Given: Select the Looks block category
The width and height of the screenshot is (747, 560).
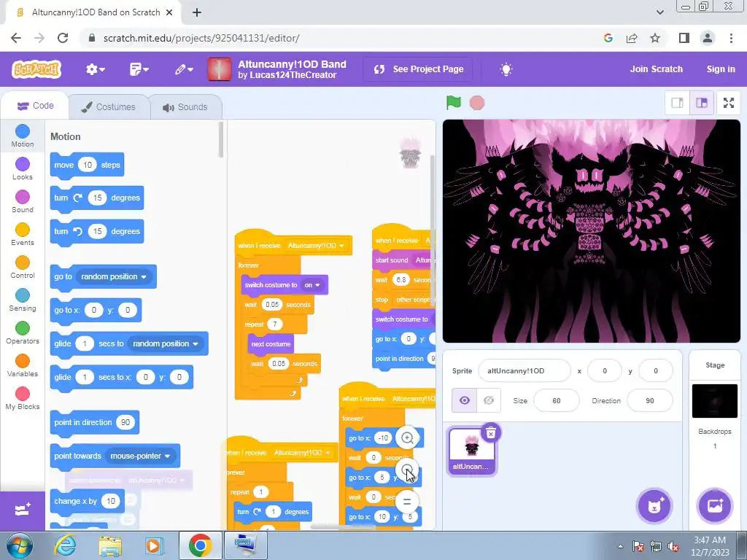Looking at the screenshot, I should (23, 168).
